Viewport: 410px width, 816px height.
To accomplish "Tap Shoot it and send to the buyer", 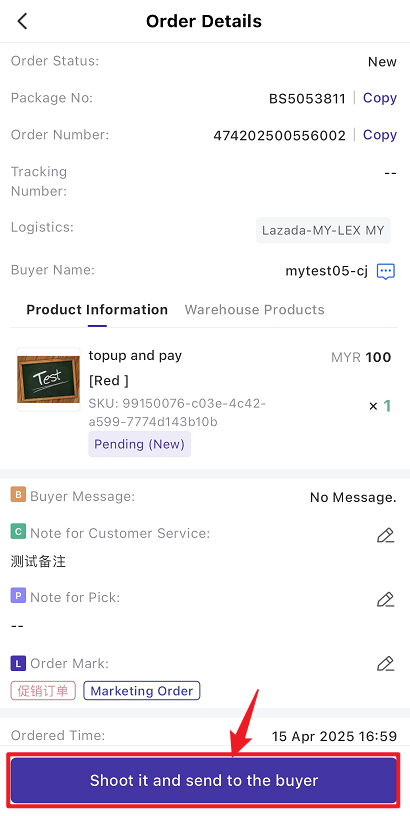I will pyautogui.click(x=204, y=780).
